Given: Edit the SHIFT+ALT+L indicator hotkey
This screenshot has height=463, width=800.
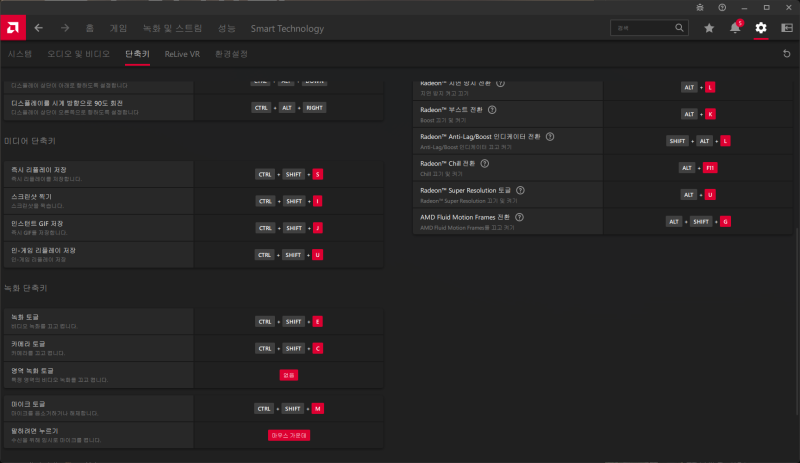Looking at the screenshot, I should [x=698, y=141].
